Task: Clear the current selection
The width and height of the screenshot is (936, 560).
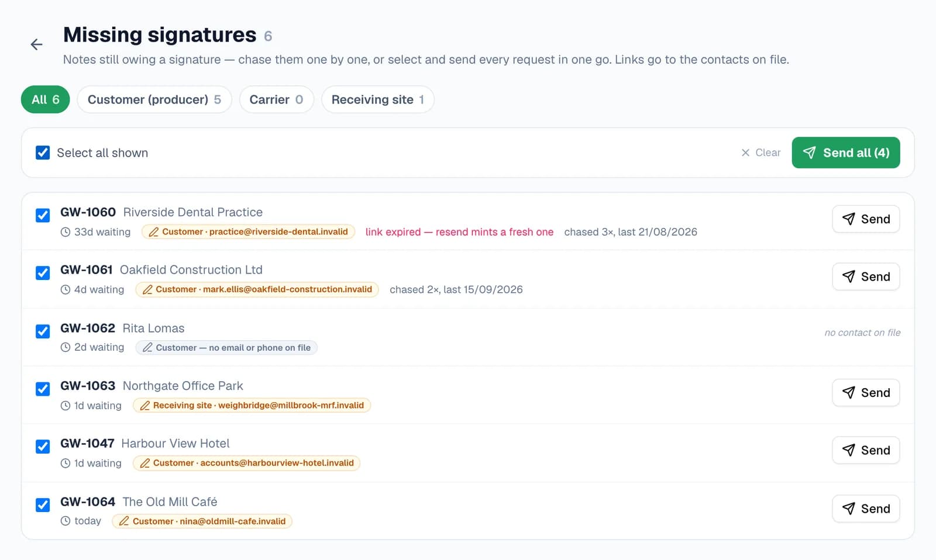Action: 760,153
